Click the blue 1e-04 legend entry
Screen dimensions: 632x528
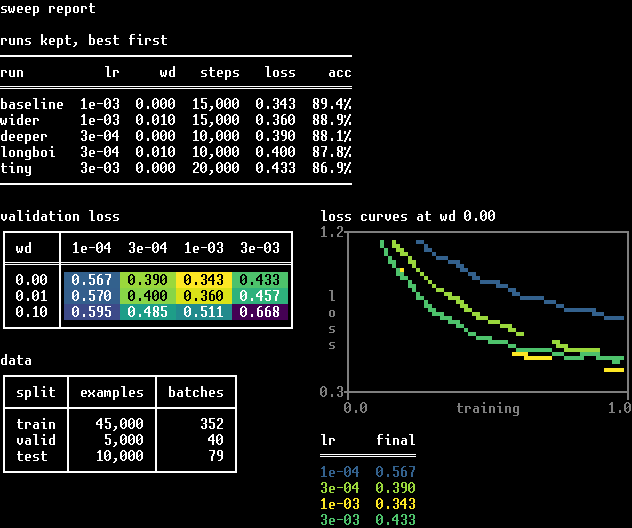(340, 472)
